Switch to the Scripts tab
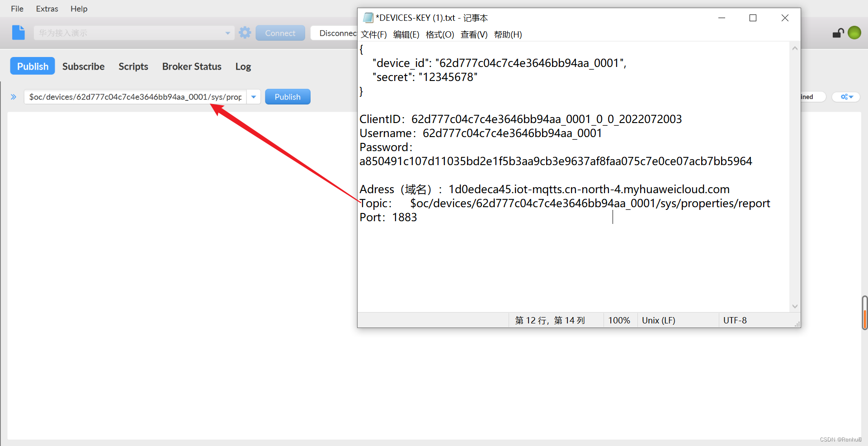The height and width of the screenshot is (446, 868). click(x=133, y=66)
